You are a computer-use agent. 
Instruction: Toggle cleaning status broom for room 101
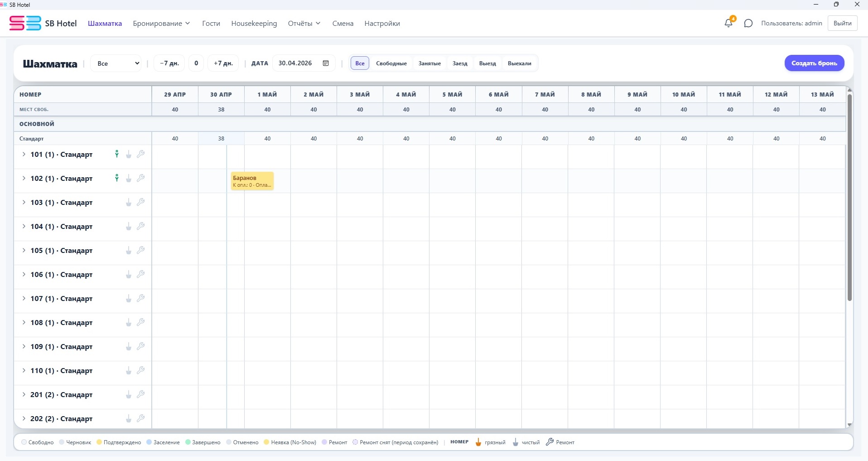129,155
